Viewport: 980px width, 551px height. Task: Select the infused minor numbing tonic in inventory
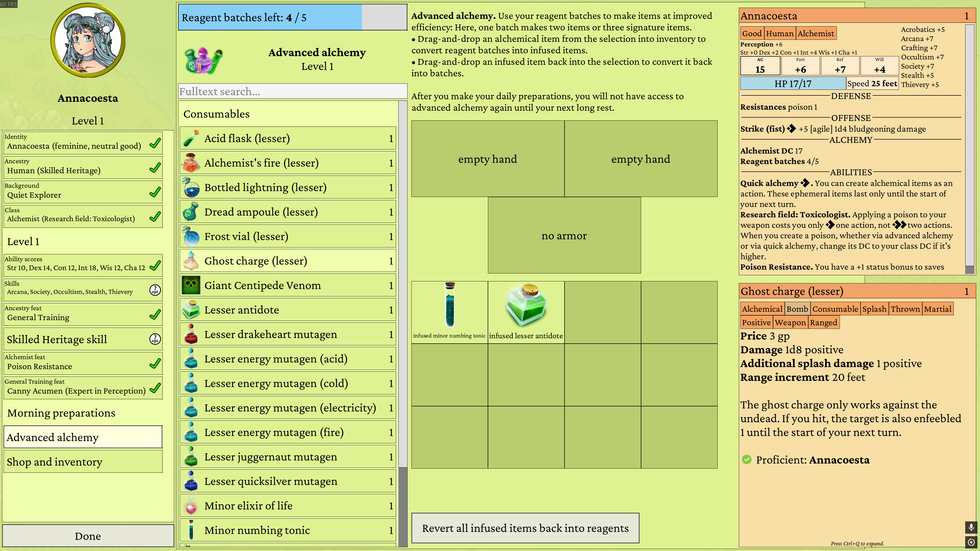(449, 312)
